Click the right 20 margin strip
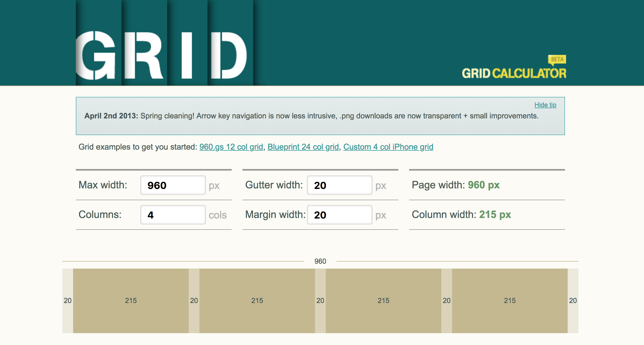Viewport: 644px width, 345px height. click(x=573, y=301)
